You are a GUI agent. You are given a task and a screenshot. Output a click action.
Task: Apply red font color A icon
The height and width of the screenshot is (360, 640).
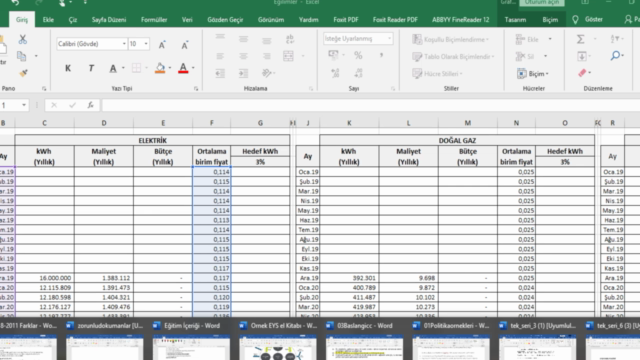[x=183, y=68]
